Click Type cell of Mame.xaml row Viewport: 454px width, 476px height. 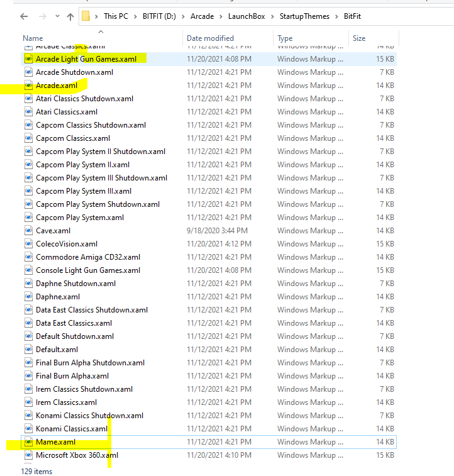click(x=310, y=442)
